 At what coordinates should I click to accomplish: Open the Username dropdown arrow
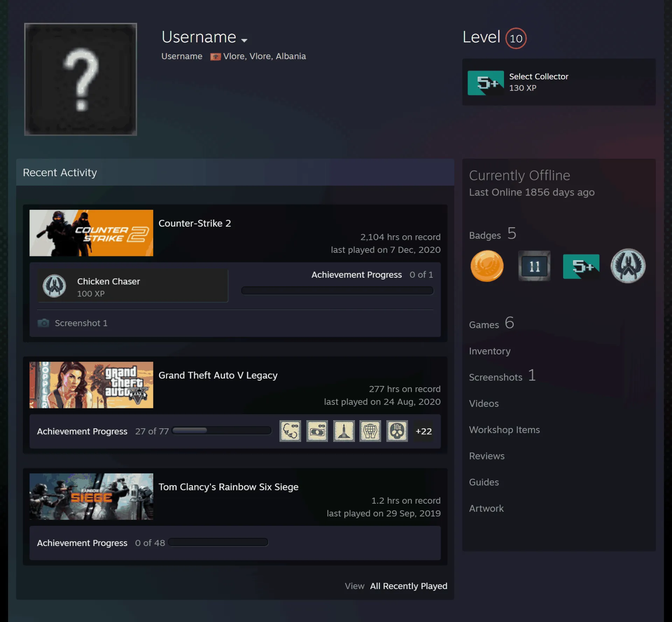[244, 40]
